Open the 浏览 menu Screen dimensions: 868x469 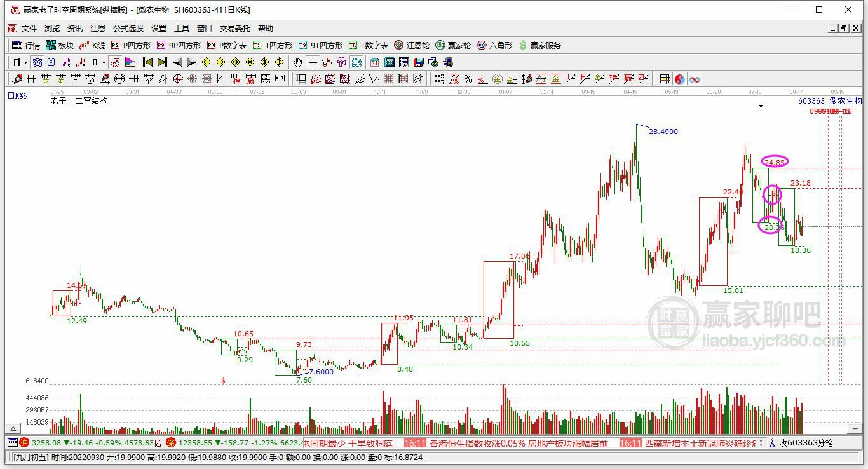point(52,29)
